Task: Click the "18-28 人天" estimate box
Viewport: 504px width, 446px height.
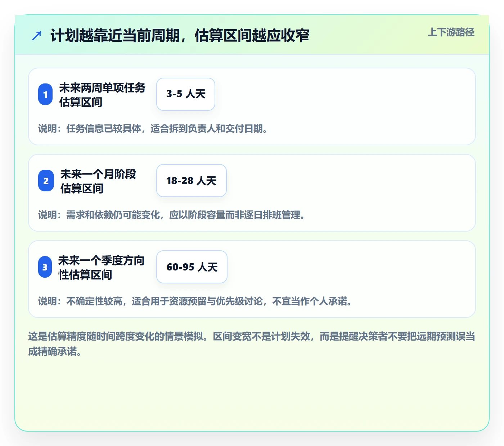Action: coord(192,181)
